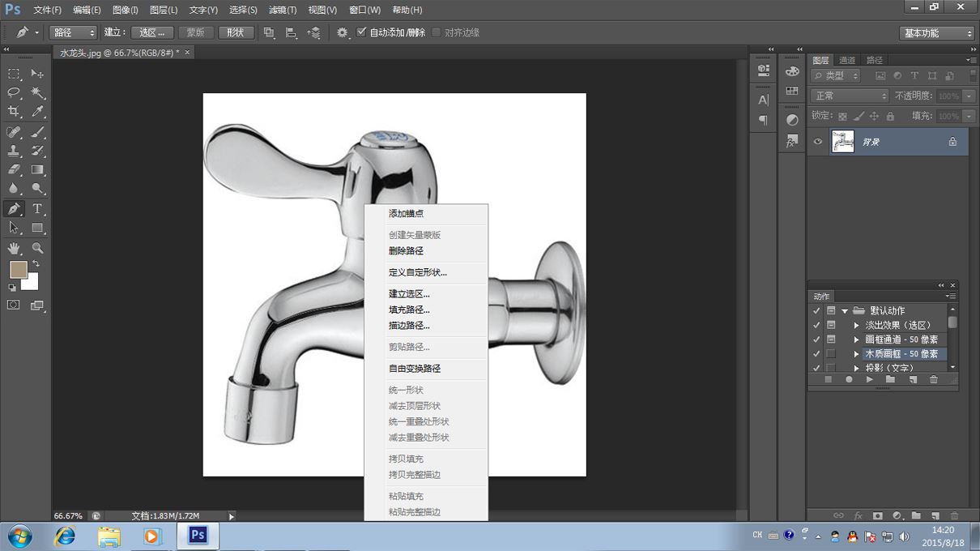Toggle dialog box for 木质画框 - 50 像素
Viewport: 980px width, 551px height.
click(x=831, y=354)
